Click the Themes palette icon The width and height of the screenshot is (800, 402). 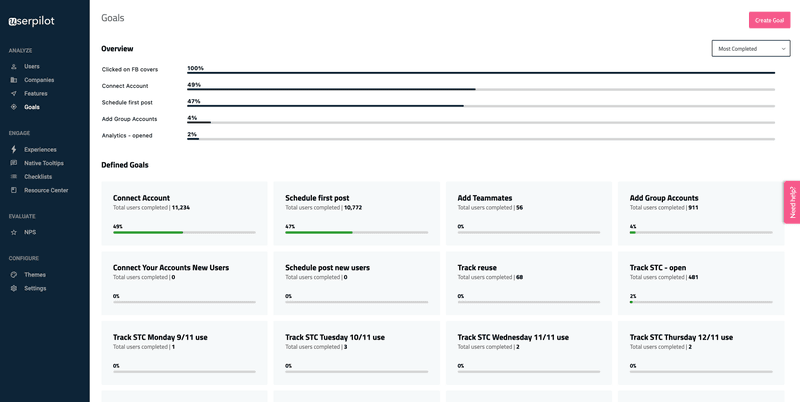(x=14, y=274)
